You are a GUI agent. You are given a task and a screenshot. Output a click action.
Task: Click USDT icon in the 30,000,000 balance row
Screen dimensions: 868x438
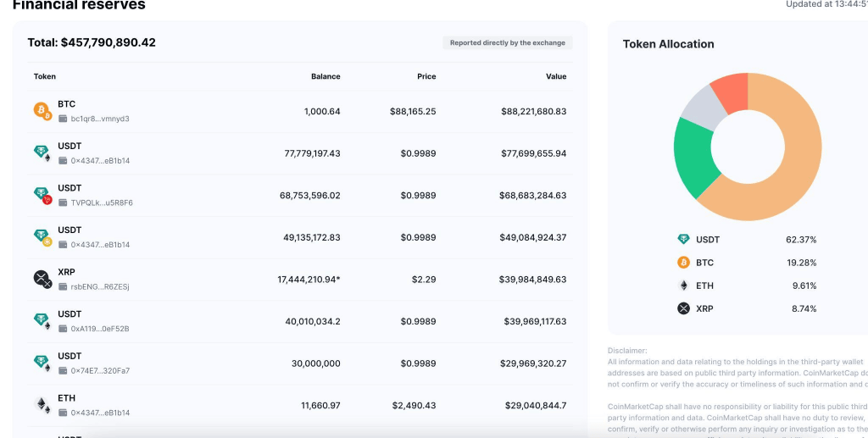point(42,363)
